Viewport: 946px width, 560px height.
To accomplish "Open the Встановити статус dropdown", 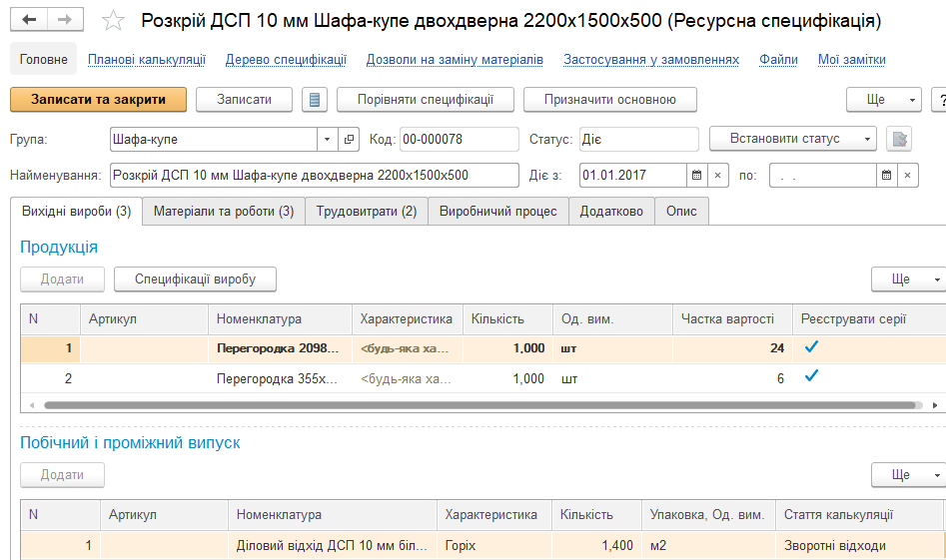I will pyautogui.click(x=793, y=139).
